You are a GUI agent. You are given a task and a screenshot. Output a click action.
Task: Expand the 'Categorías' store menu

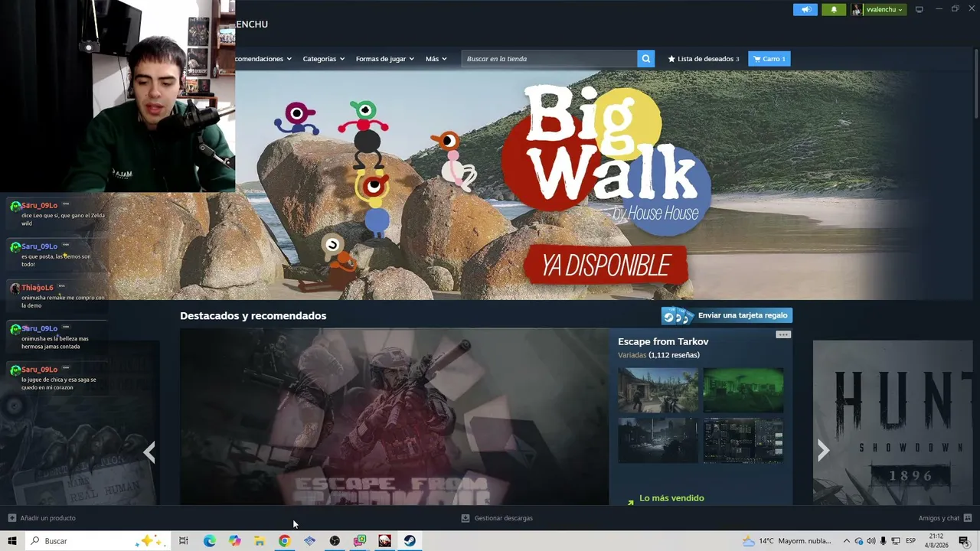point(324,59)
